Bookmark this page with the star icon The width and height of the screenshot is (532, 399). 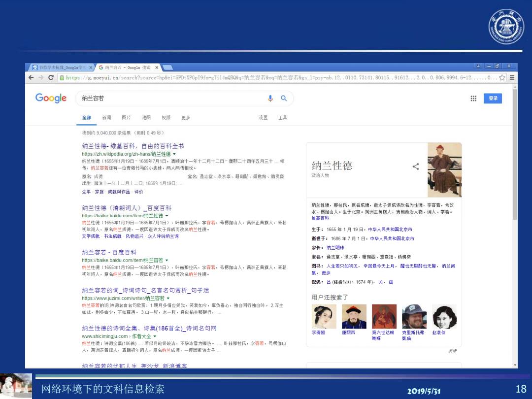(502, 78)
